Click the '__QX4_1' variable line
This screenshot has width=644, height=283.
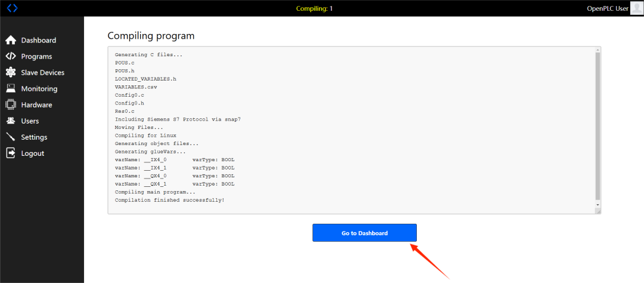[175, 184]
